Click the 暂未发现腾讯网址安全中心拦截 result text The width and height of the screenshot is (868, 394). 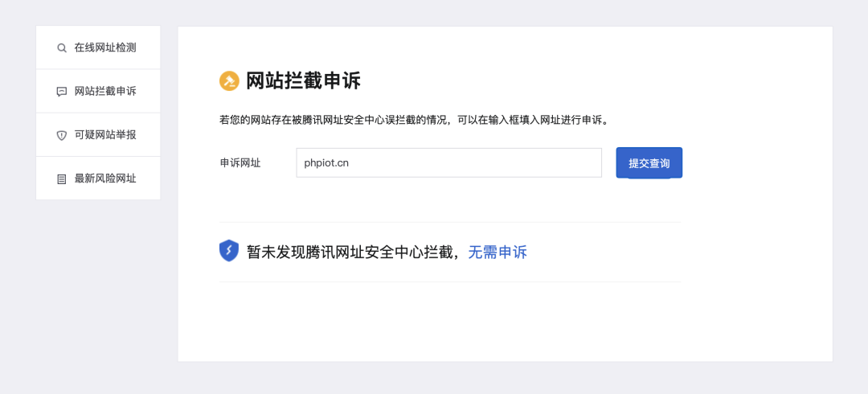[353, 252]
